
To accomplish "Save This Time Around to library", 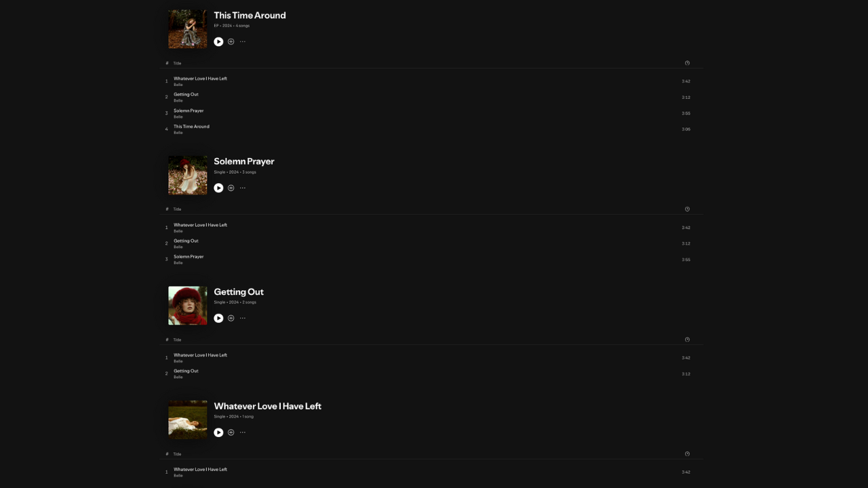I will pos(231,42).
